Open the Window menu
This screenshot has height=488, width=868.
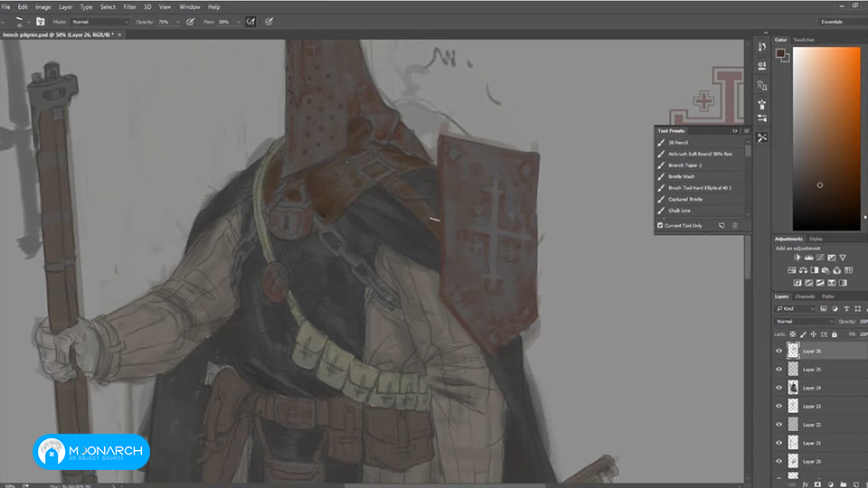click(189, 7)
